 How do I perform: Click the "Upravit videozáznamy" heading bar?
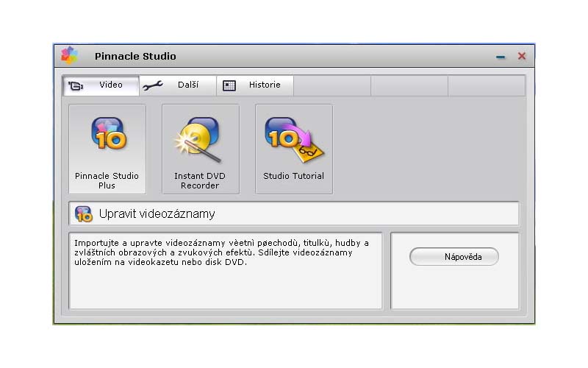[x=294, y=214]
